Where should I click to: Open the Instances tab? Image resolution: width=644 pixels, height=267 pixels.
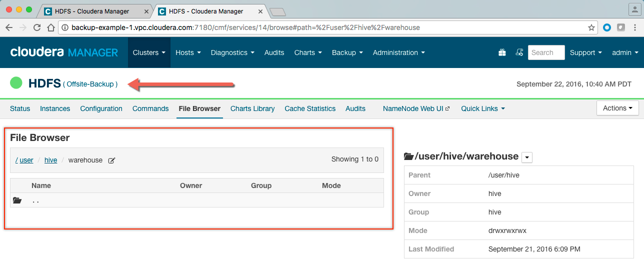pyautogui.click(x=55, y=108)
